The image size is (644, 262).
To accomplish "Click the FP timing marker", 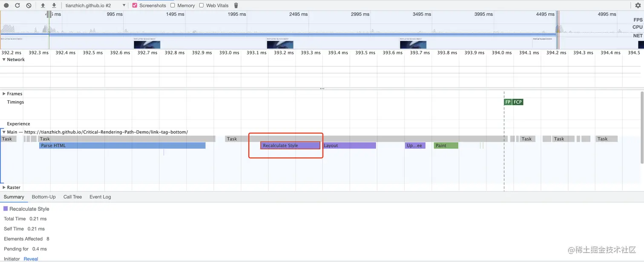I will point(508,102).
